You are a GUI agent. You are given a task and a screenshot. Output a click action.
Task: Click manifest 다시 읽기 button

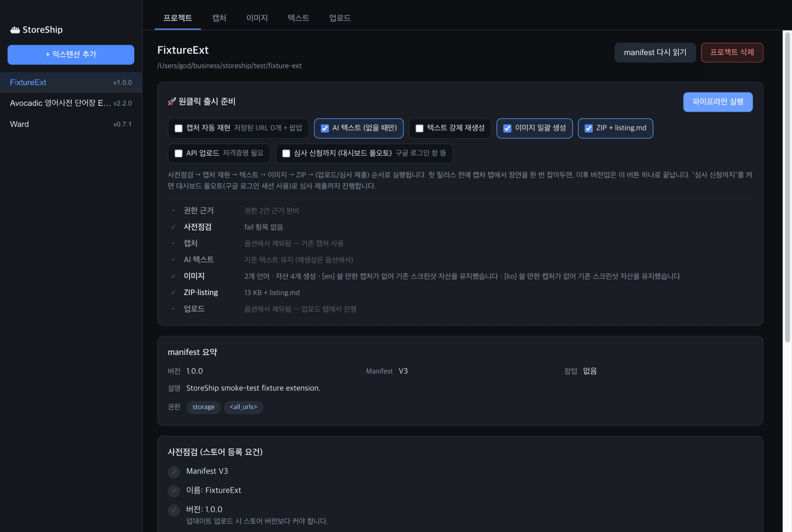(655, 52)
